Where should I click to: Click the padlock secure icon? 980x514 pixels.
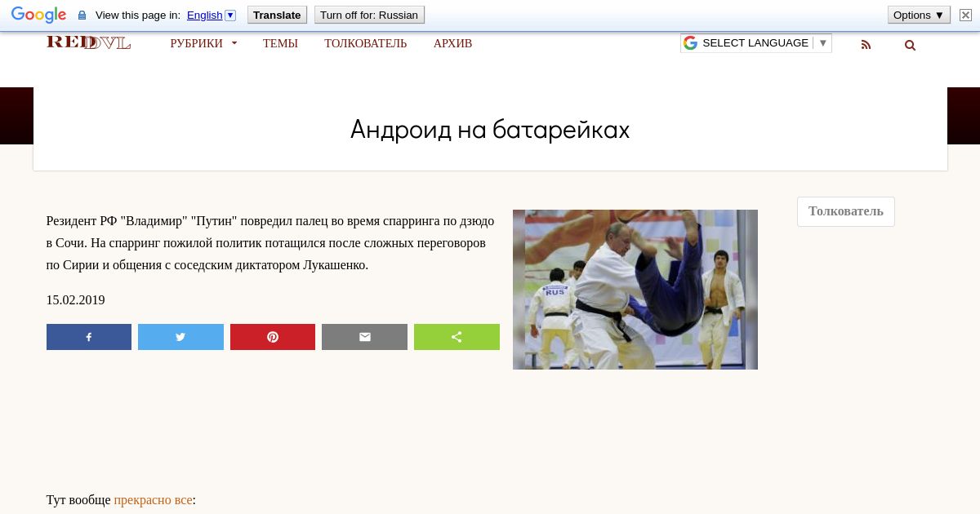[82, 16]
